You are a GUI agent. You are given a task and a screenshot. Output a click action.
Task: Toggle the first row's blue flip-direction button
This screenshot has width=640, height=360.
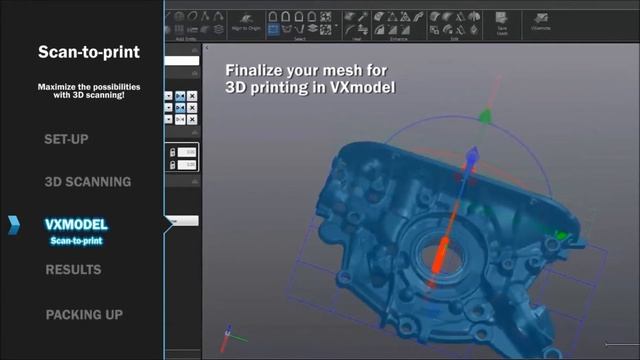tap(180, 96)
